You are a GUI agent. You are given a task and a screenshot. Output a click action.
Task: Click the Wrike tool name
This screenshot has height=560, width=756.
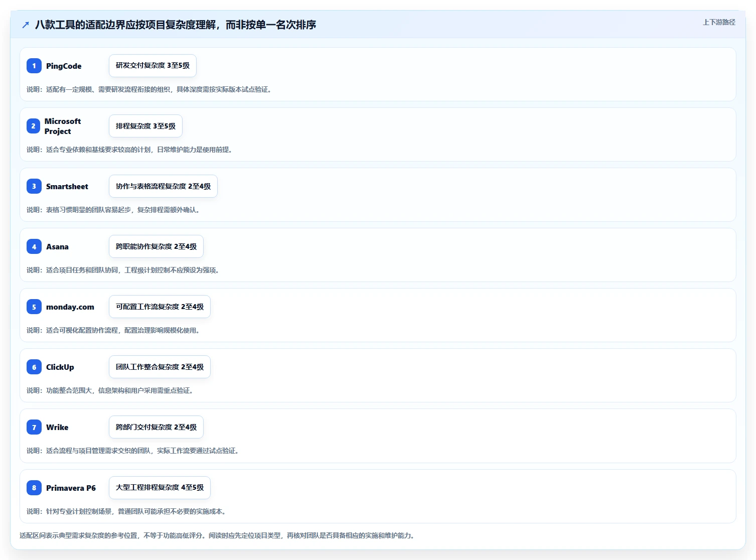57,427
